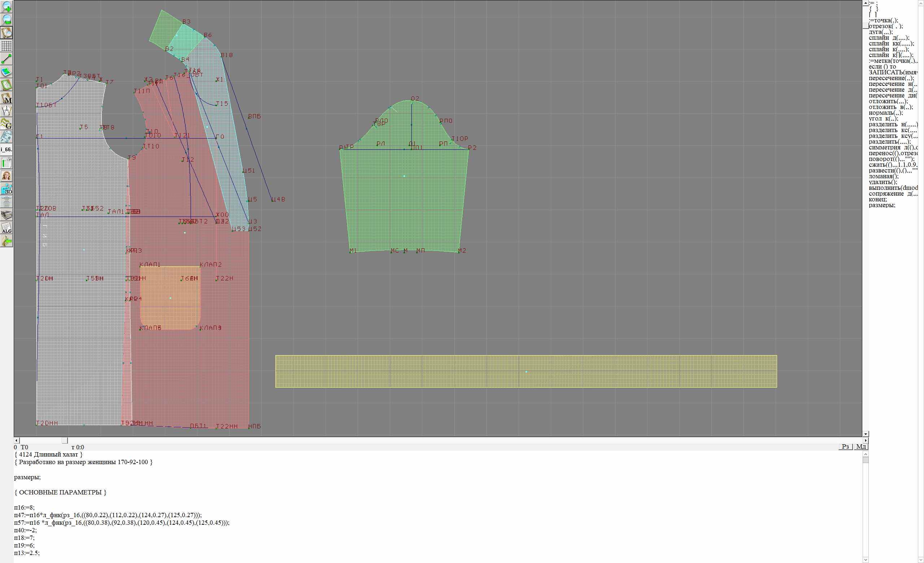Select the line segment tool icon
This screenshot has width=924, height=563.
point(7,59)
